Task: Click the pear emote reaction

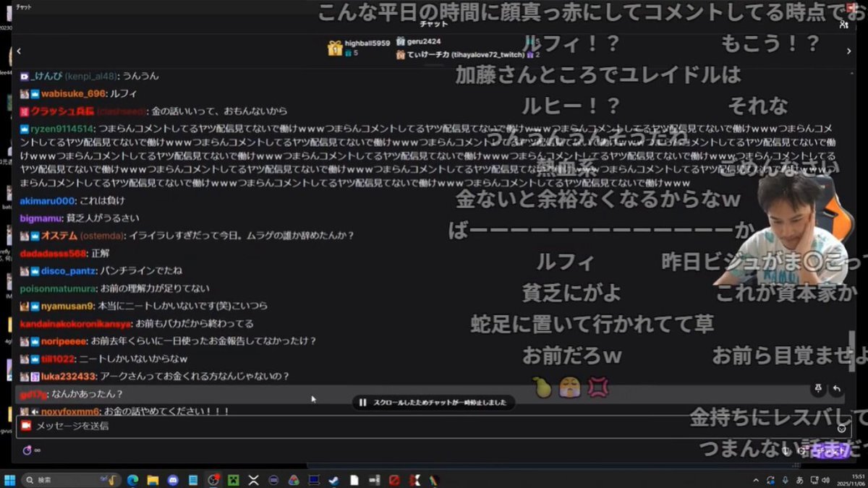Action: pyautogui.click(x=542, y=388)
